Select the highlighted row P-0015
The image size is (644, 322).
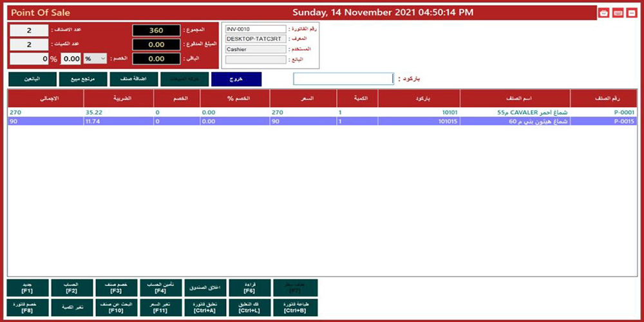(x=322, y=121)
